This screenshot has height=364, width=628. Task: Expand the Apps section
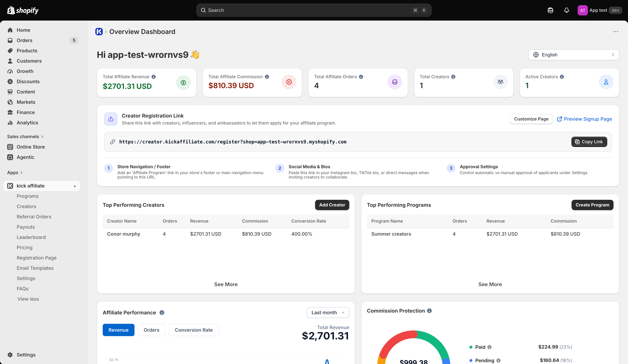[15, 172]
